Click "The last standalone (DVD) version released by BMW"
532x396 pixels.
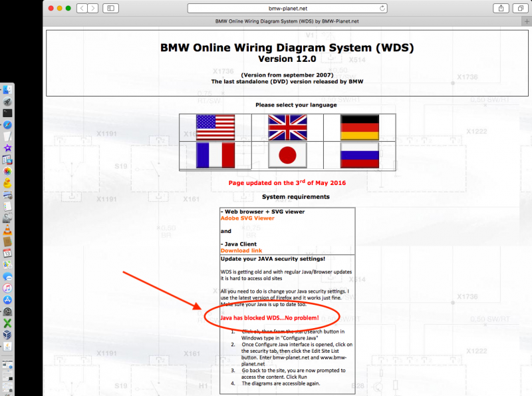pos(287,81)
